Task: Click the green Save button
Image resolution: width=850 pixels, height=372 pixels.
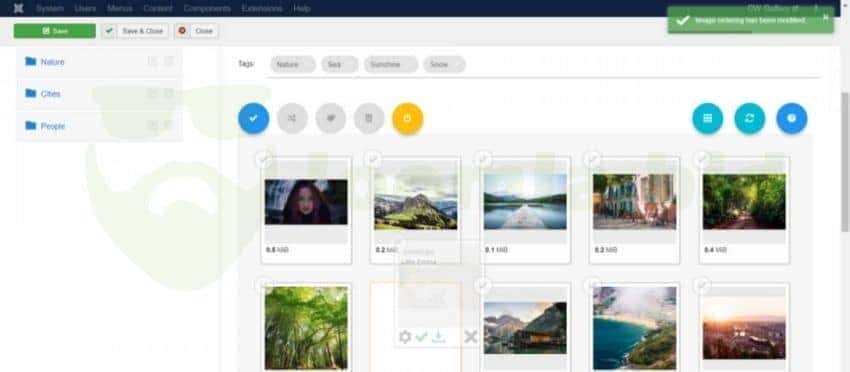Action: (55, 31)
